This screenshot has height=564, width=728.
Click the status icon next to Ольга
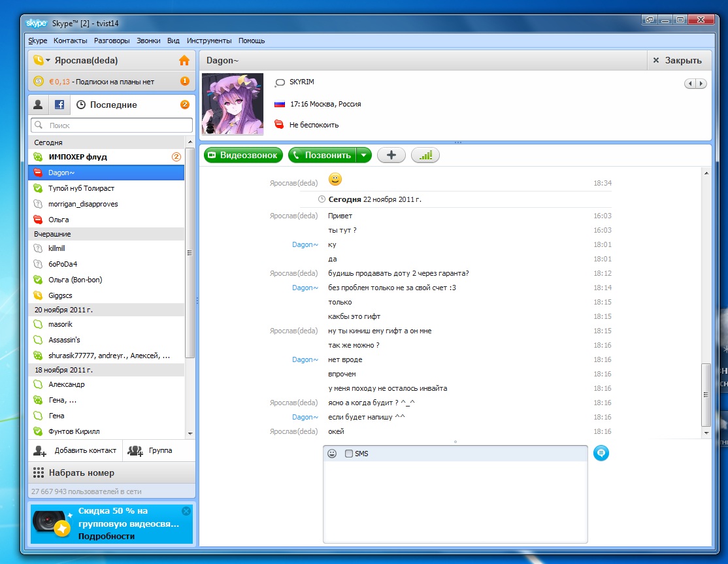38,220
